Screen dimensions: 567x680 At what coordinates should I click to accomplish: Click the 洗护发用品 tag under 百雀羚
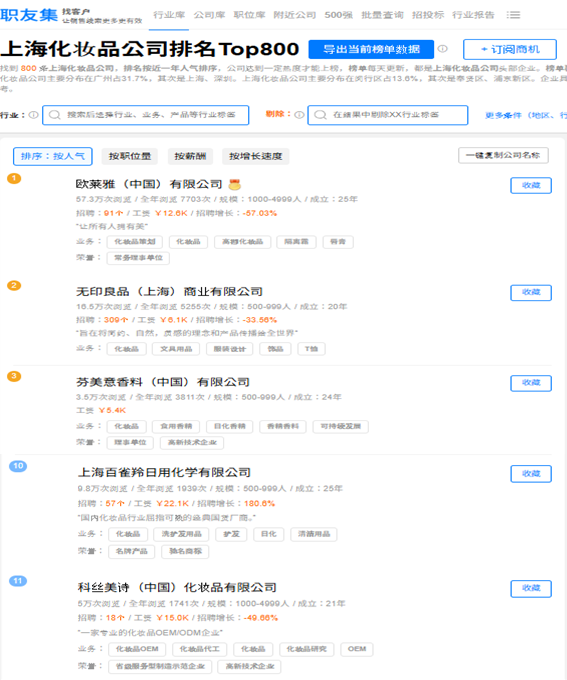181,534
